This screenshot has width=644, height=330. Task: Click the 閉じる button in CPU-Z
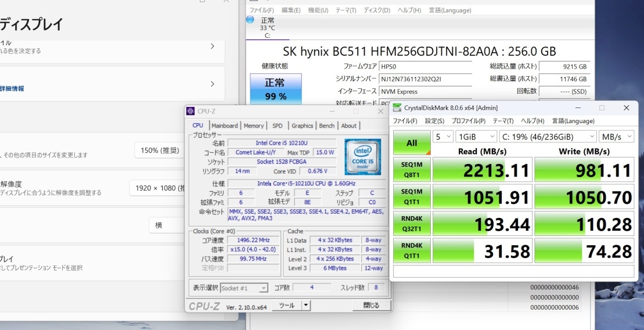click(x=371, y=306)
